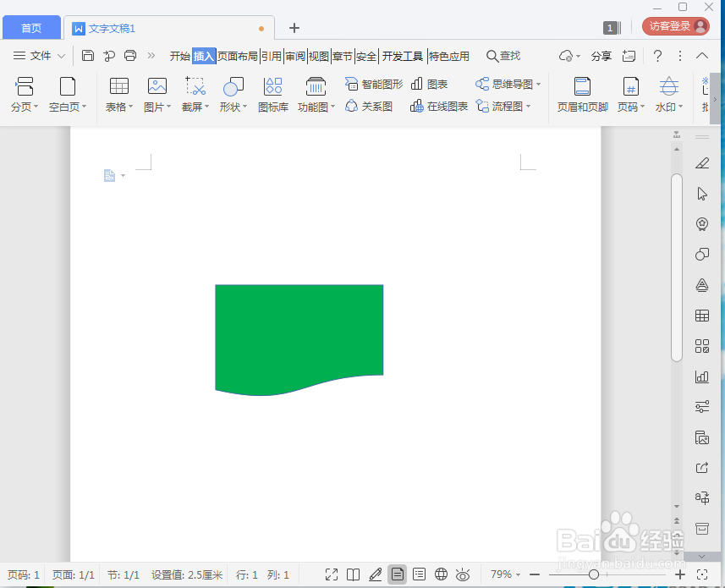Image resolution: width=725 pixels, height=588 pixels.
Task: Switch to outline view in status bar
Action: coord(419,574)
